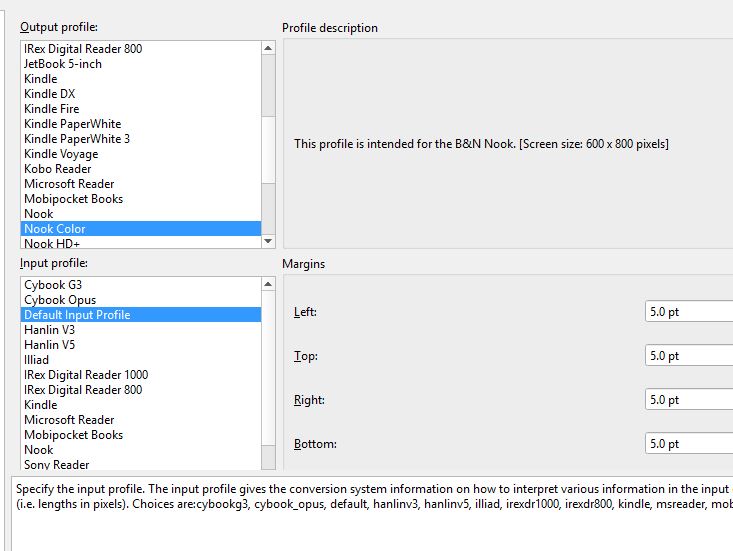The image size is (733, 551).
Task: Select Hanlin V5 input profile
Action: pos(50,345)
